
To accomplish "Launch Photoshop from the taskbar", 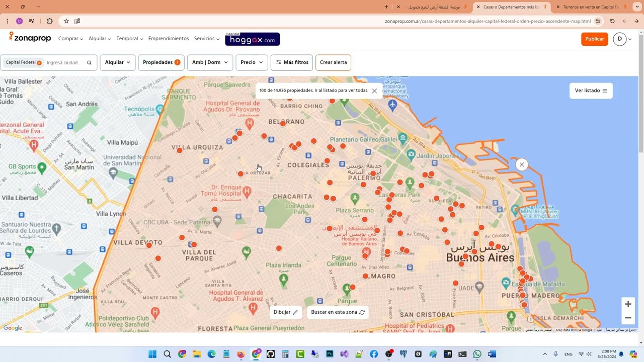I will tap(330, 354).
